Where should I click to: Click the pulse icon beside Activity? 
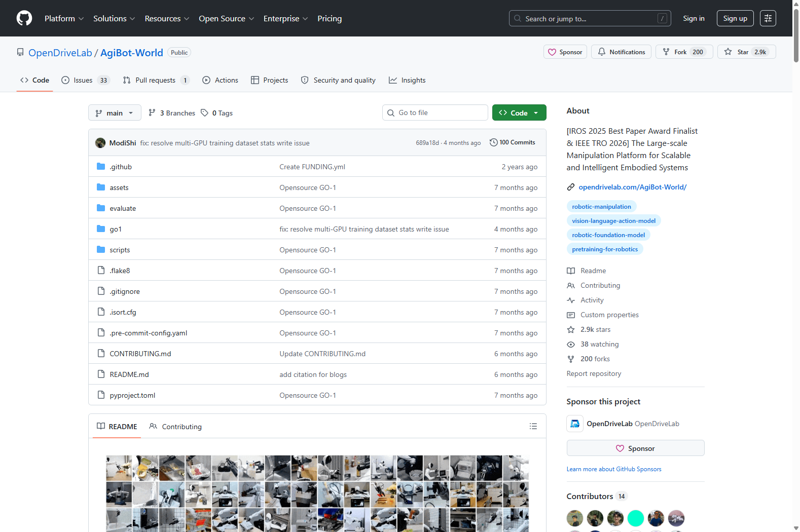coord(571,300)
